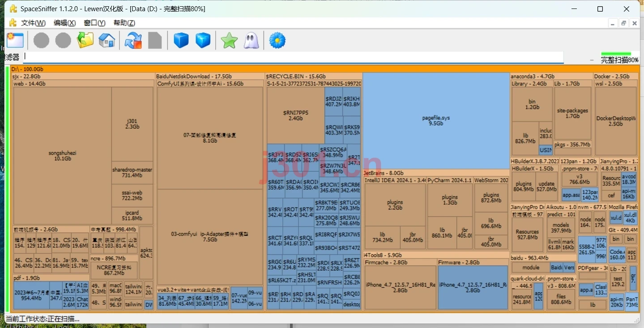Image resolution: width=644 pixels, height=328 pixels.
Task: Select BaiduNetdiskDownload - 17.5Gb header
Action: click(209, 76)
